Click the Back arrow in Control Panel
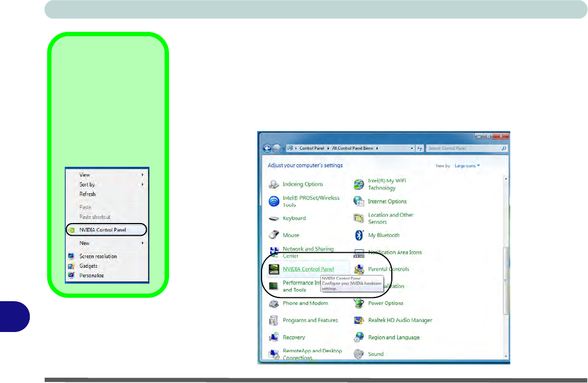 click(x=267, y=148)
